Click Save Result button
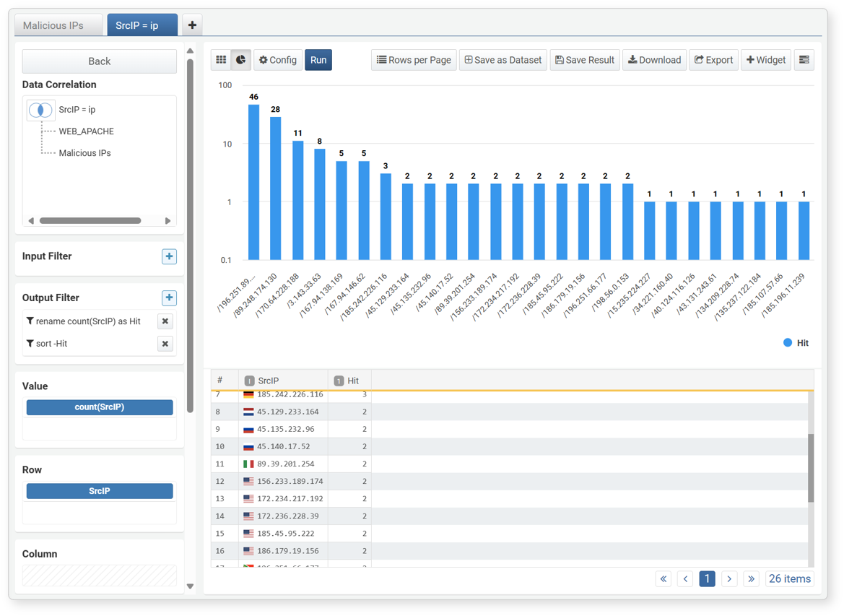Viewport: 844px width, 616px height. [585, 60]
